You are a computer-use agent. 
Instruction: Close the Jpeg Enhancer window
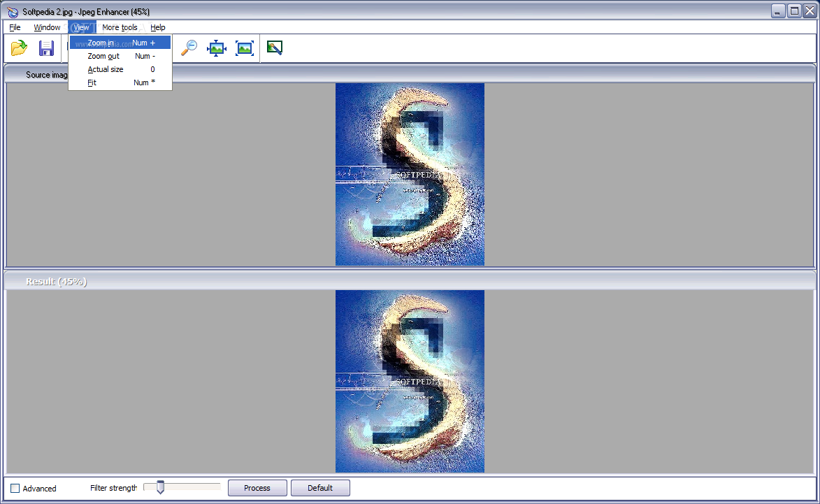coord(810,11)
